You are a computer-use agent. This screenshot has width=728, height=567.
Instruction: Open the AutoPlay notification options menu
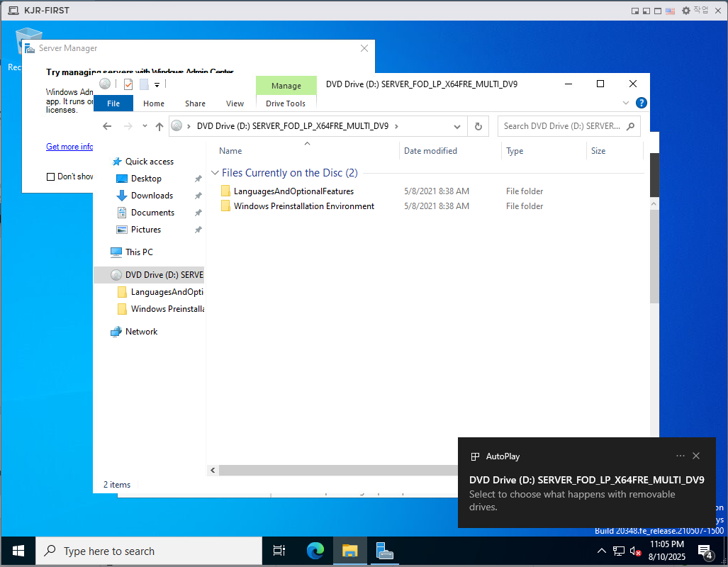681,456
